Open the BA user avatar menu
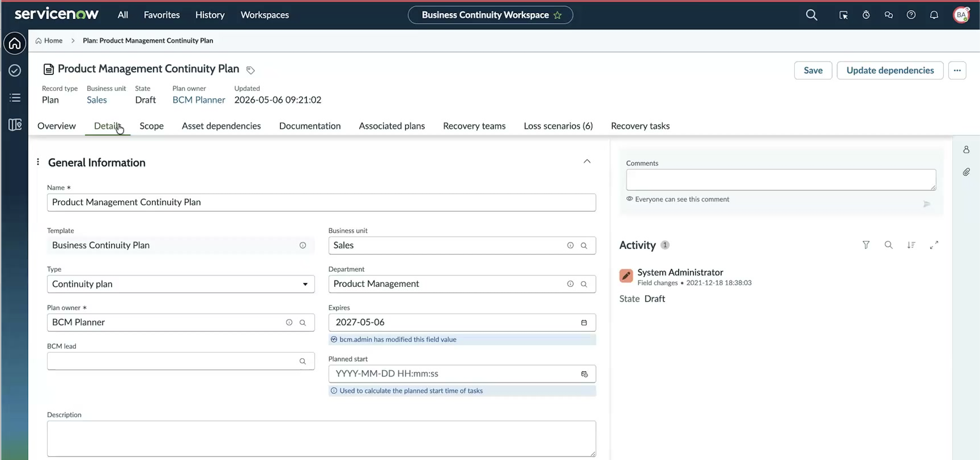The width and height of the screenshot is (980, 460). click(x=961, y=15)
